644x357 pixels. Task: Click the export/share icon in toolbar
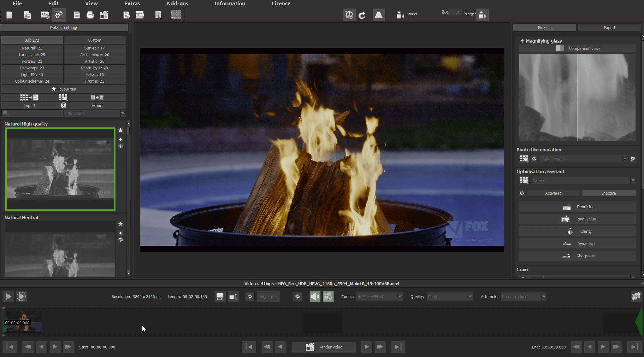[x=126, y=15]
